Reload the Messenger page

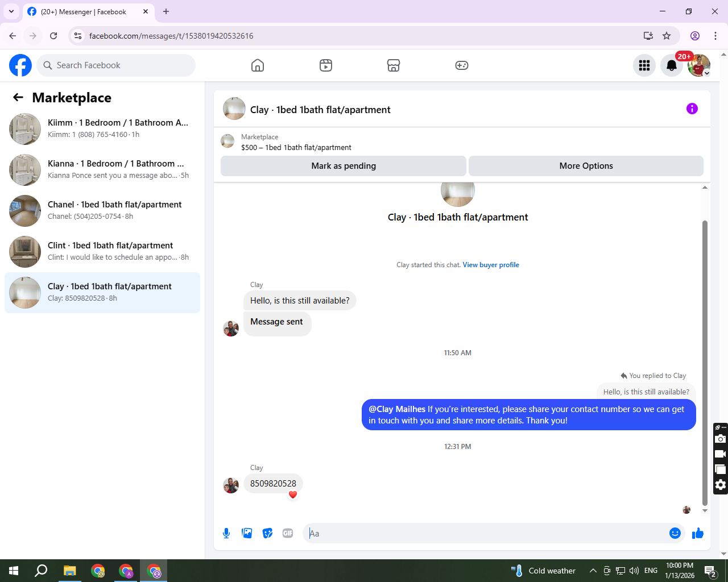(53, 36)
